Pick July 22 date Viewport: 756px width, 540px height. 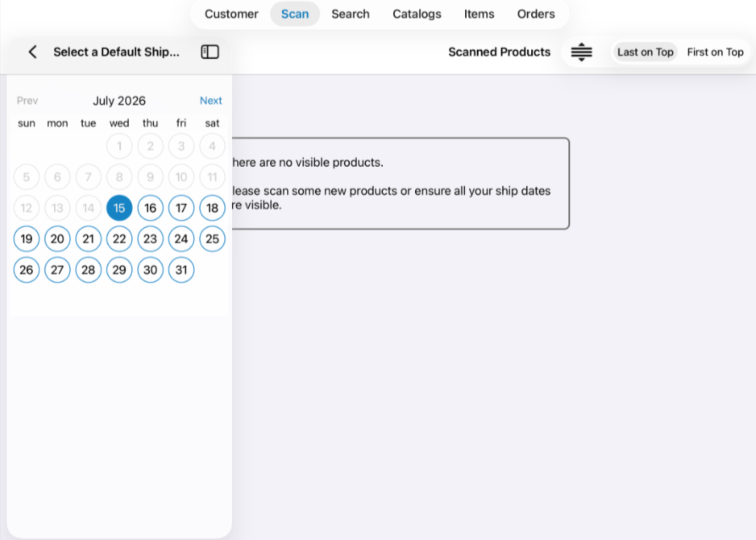(119, 239)
